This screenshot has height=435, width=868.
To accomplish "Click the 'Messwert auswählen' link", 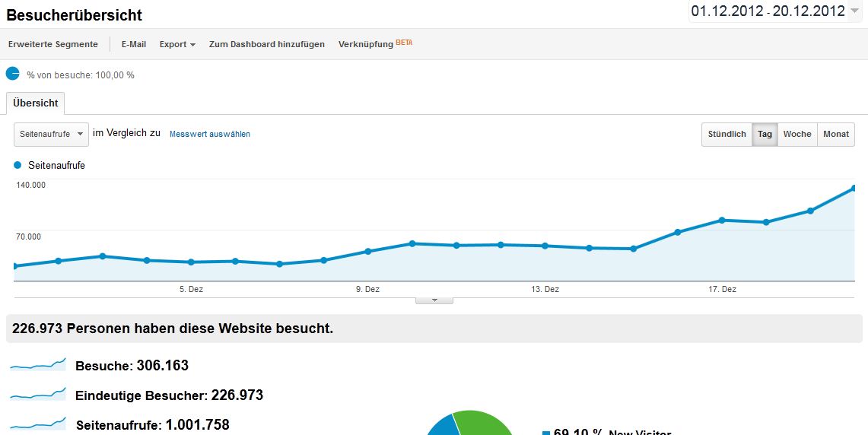I will (x=210, y=134).
